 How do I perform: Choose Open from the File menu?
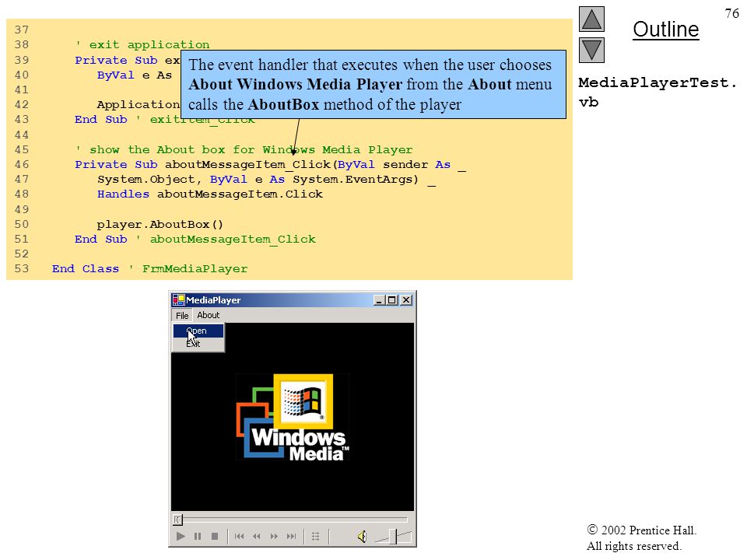pos(198,331)
